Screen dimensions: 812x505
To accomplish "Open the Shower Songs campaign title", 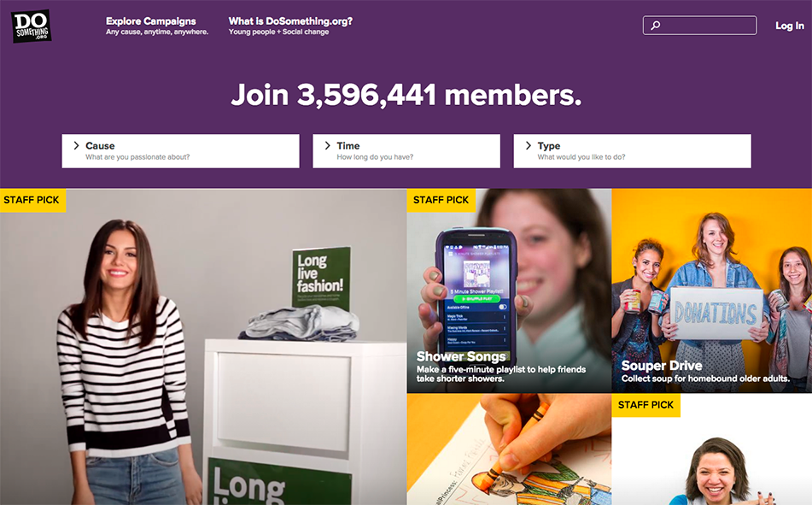I will 461,356.
